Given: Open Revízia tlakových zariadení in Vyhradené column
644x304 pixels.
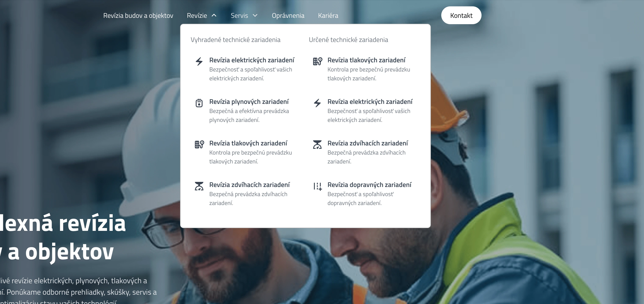Looking at the screenshot, I should point(248,143).
